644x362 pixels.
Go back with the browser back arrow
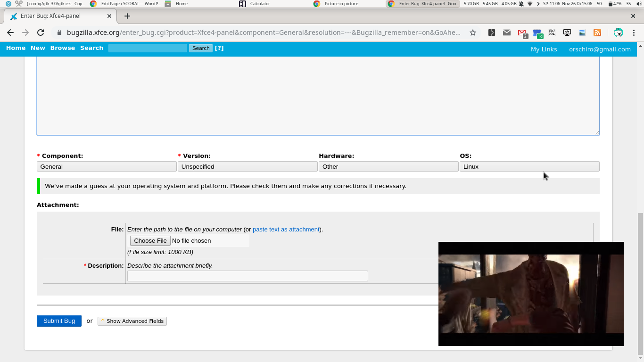pos(10,33)
